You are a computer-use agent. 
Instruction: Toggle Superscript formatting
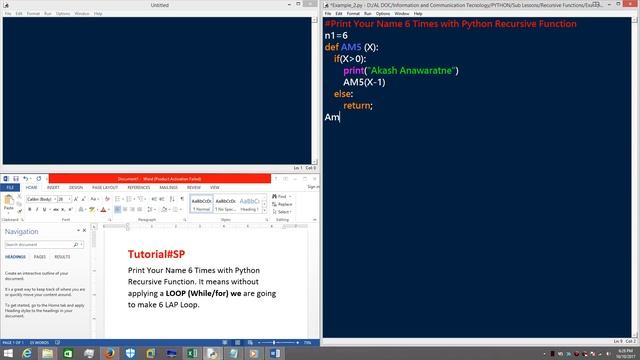tap(70, 209)
